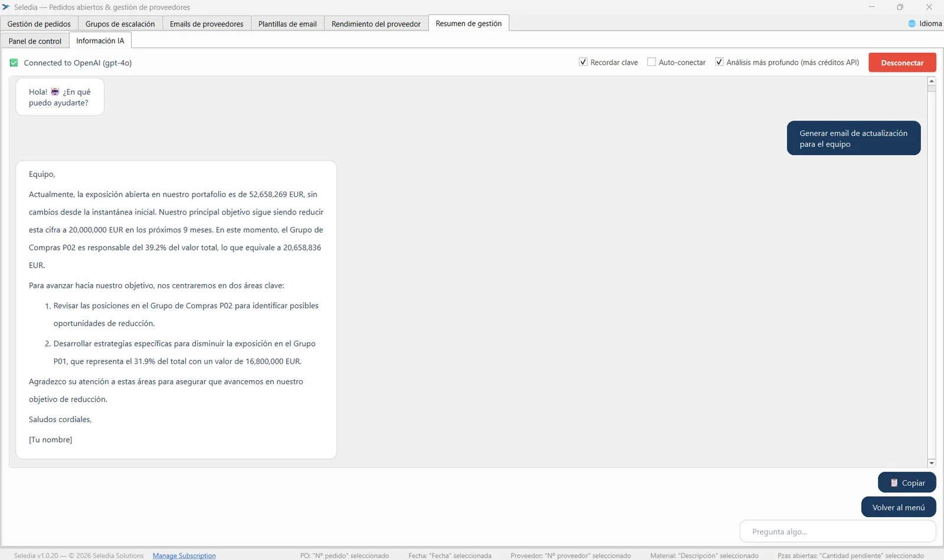Toggle the Recordar clave checkbox
Viewport: 944px width, 560px height.
(x=583, y=62)
